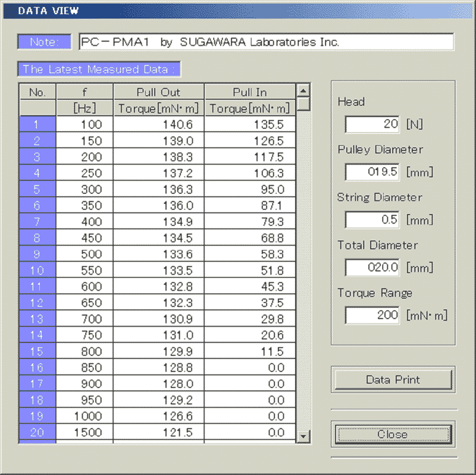This screenshot has height=475, width=476.
Task: Click the Total Diameter input field
Action: (x=372, y=268)
